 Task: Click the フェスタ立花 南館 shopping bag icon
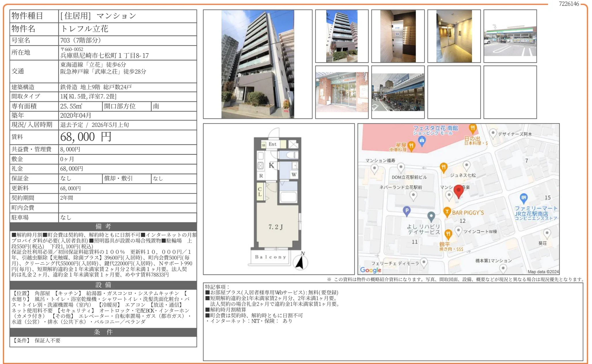coord(422,140)
